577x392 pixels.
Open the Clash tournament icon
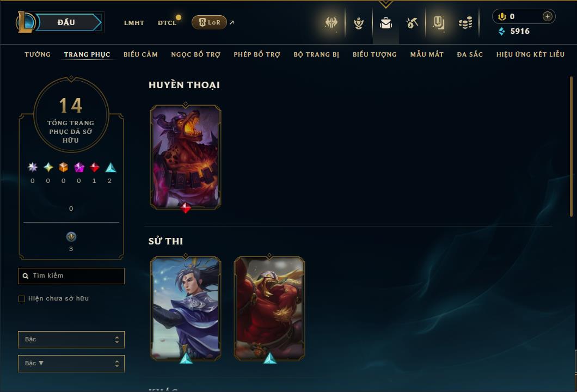tap(331, 23)
